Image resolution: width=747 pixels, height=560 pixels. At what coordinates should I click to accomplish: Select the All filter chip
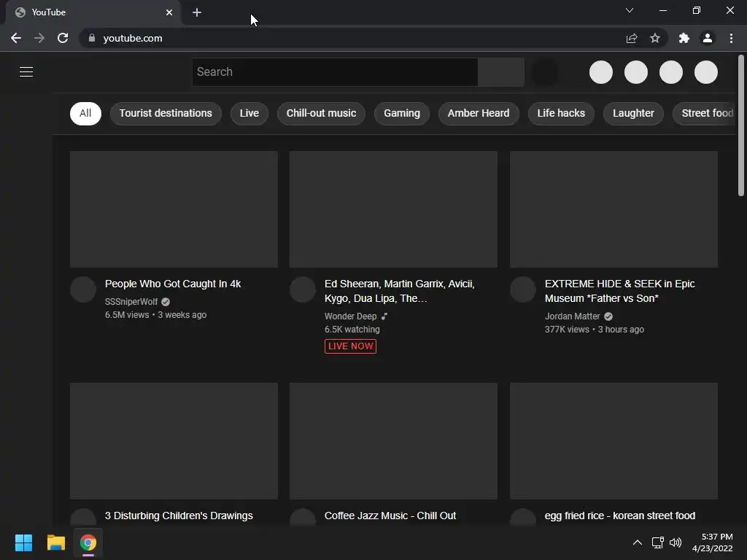click(x=85, y=113)
